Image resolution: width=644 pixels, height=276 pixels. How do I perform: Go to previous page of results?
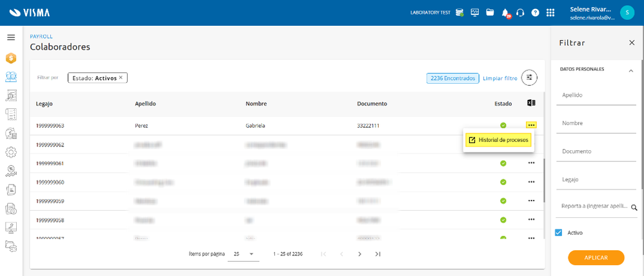341,254
